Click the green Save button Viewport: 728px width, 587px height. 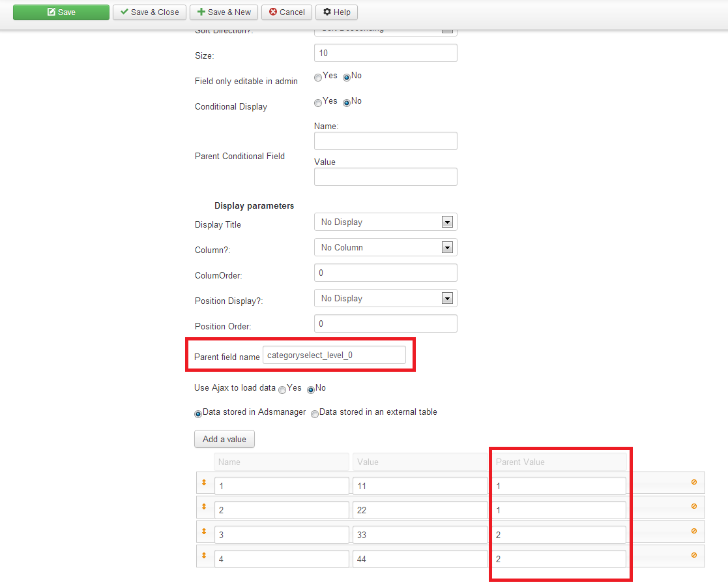click(x=61, y=12)
